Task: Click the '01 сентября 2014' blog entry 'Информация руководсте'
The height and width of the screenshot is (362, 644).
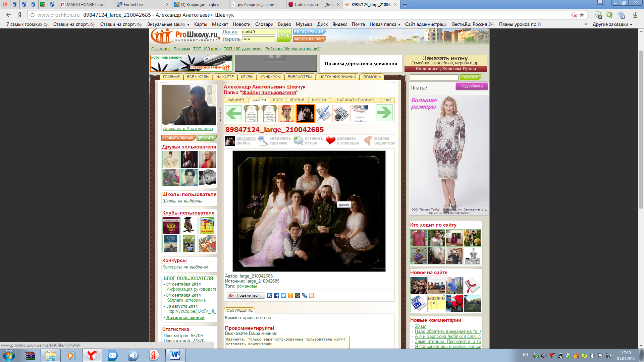Action: [x=191, y=289]
